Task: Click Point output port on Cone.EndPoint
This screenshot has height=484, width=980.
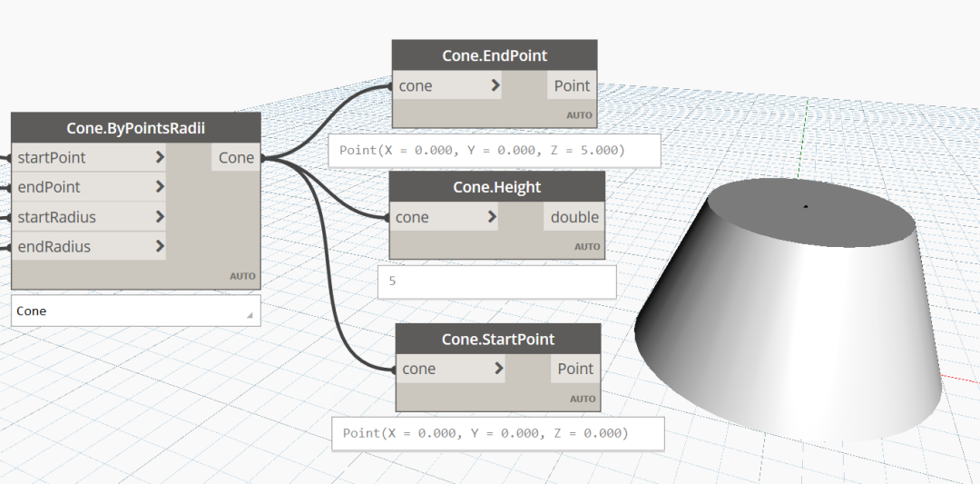Action: click(x=572, y=85)
